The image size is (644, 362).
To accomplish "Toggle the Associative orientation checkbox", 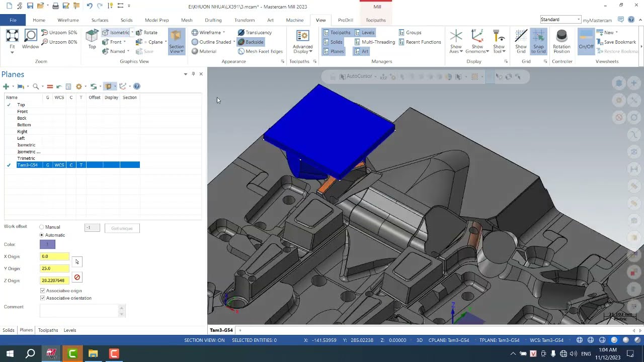I will (43, 298).
